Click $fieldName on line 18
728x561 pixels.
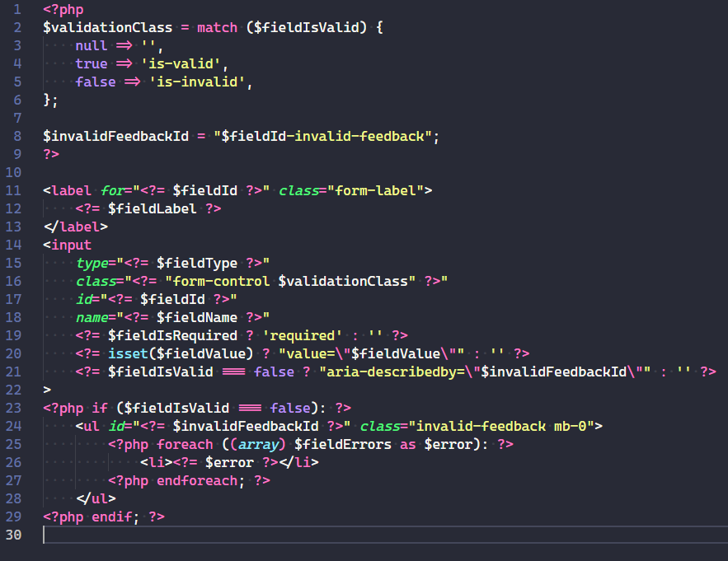pyautogui.click(x=197, y=317)
